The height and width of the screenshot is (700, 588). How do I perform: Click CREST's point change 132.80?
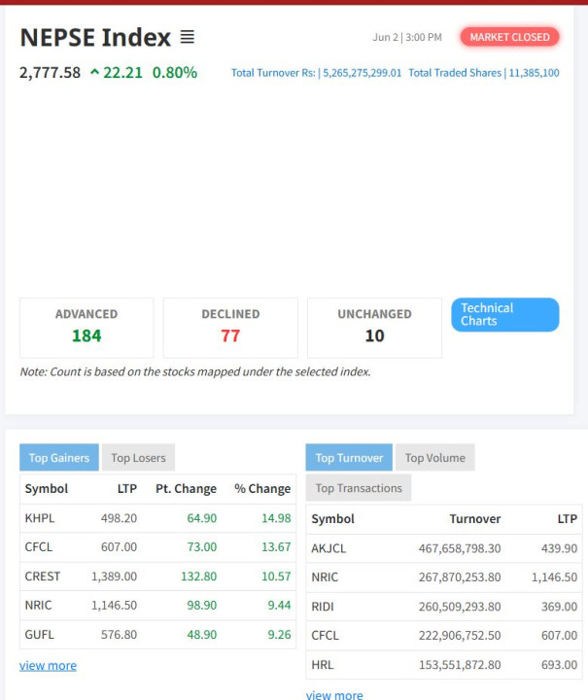[x=199, y=577]
